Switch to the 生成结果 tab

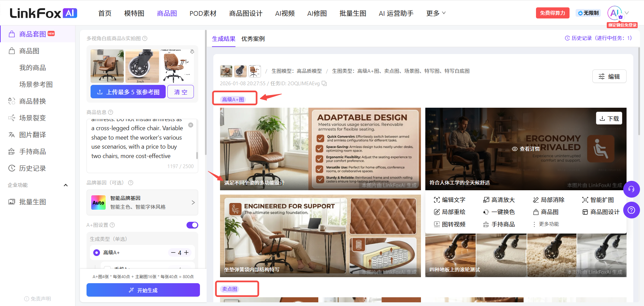(x=224, y=39)
